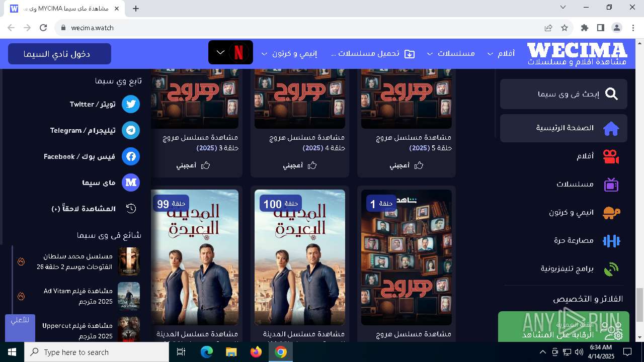Open Firefox from the taskbar
Image resolution: width=644 pixels, height=362 pixels.
[x=256, y=352]
